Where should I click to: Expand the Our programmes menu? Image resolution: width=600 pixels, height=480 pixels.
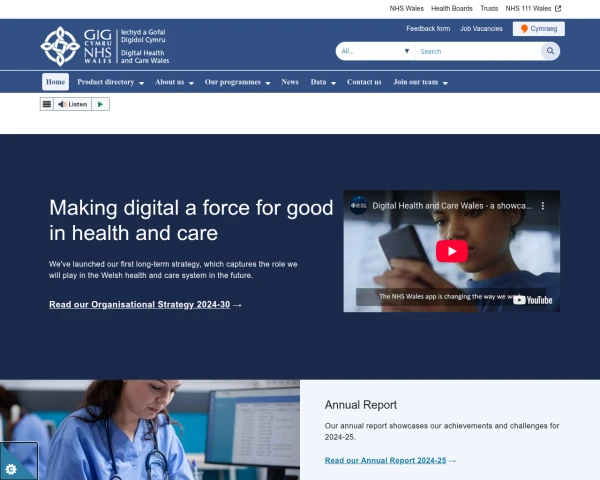click(237, 82)
